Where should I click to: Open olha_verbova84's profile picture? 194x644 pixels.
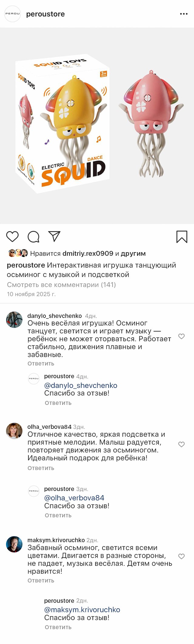pos(14,431)
